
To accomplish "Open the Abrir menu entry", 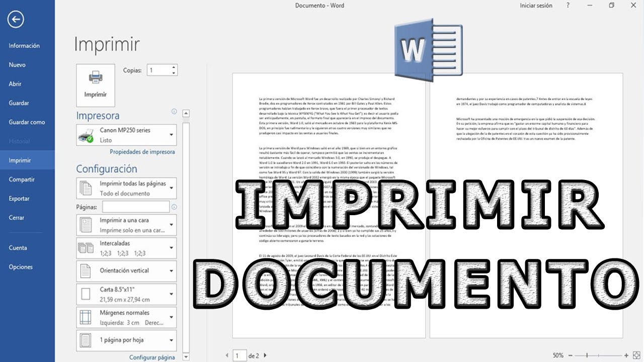I will point(15,84).
